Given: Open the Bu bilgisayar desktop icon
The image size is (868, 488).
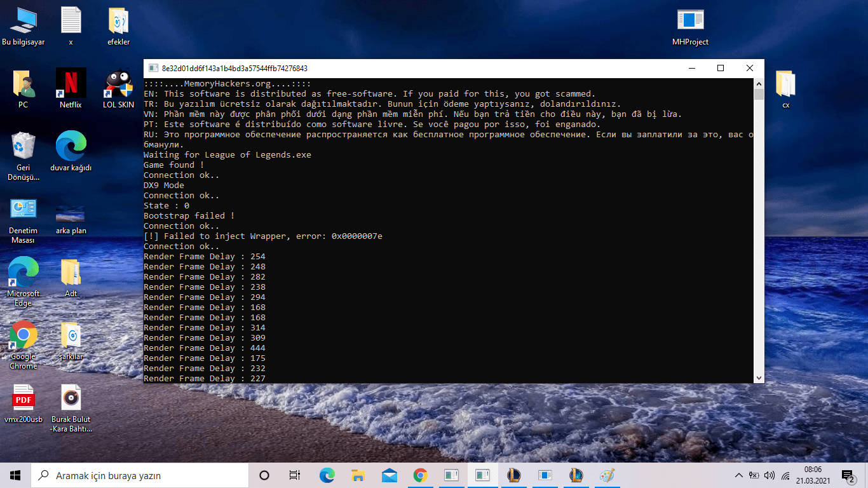Looking at the screenshot, I should tap(24, 26).
